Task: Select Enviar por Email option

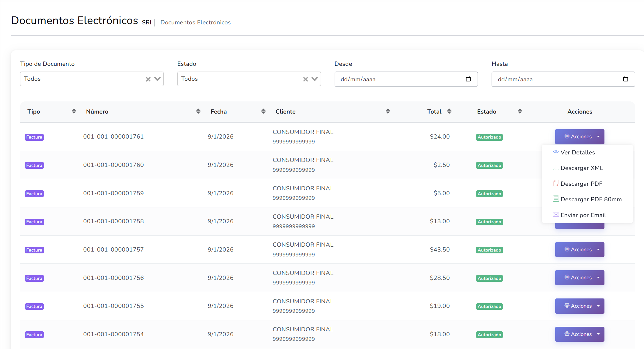Action: point(583,215)
